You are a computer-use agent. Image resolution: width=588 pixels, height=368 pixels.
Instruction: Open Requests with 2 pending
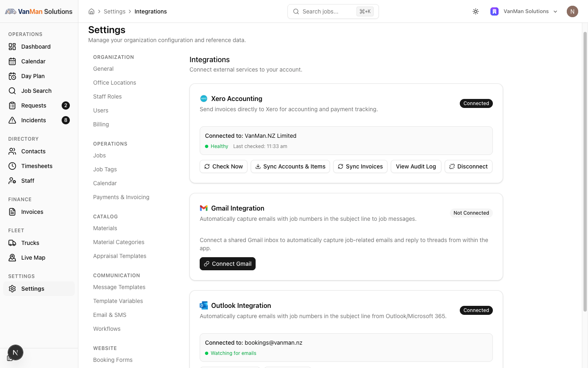tap(39, 105)
